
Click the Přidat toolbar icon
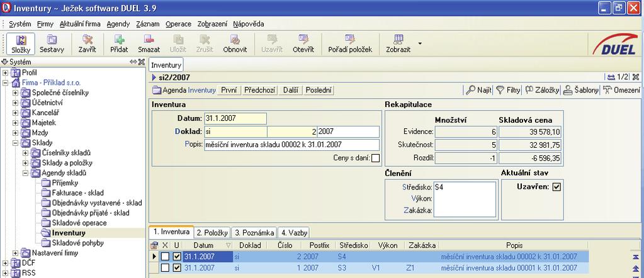pos(119,44)
